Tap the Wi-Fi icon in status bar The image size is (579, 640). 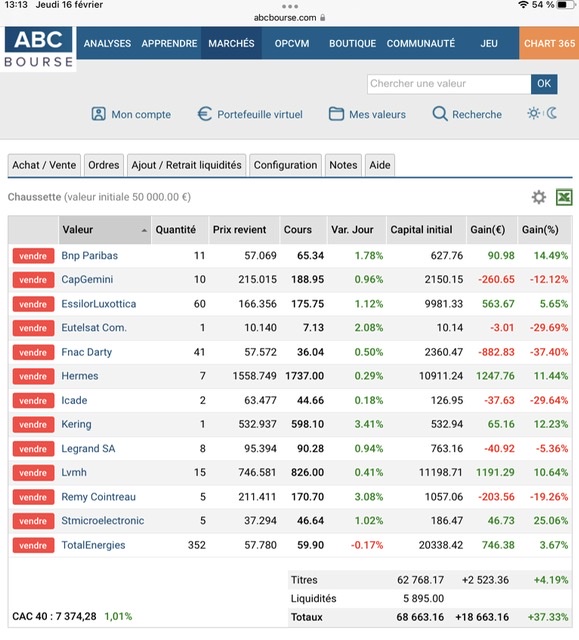pos(523,5)
